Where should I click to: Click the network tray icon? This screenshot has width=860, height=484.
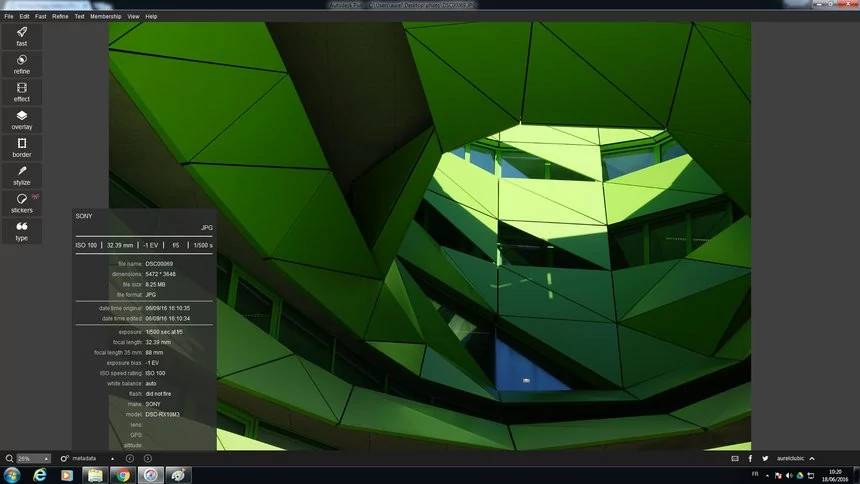coord(811,475)
